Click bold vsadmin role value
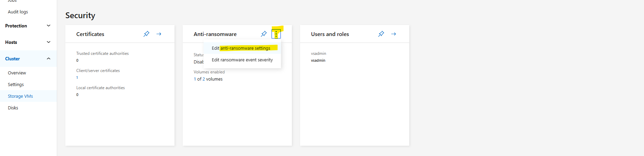Image resolution: width=644 pixels, height=156 pixels. (x=318, y=60)
